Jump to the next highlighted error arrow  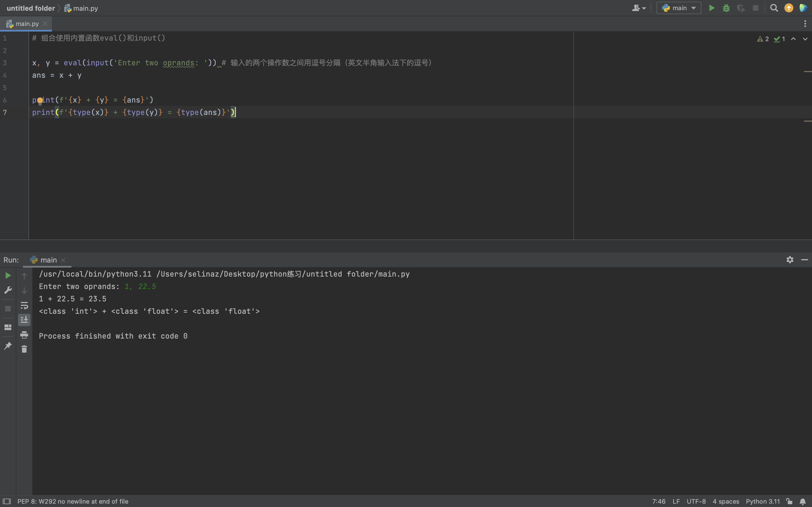pyautogui.click(x=805, y=39)
